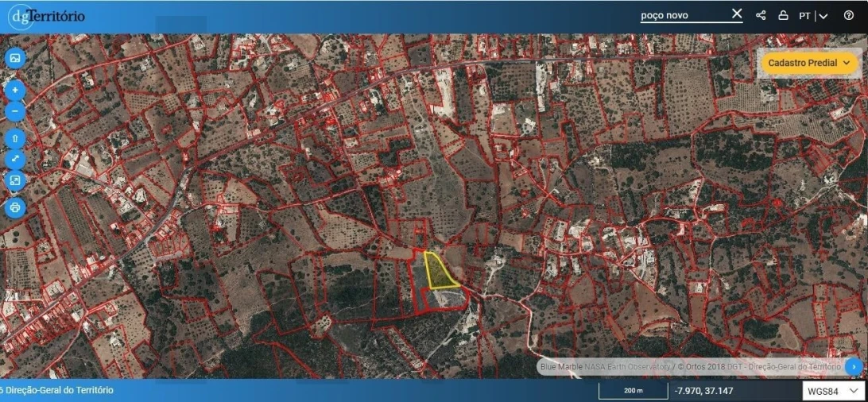Select the yellow highlighted parcel on map

tap(436, 272)
